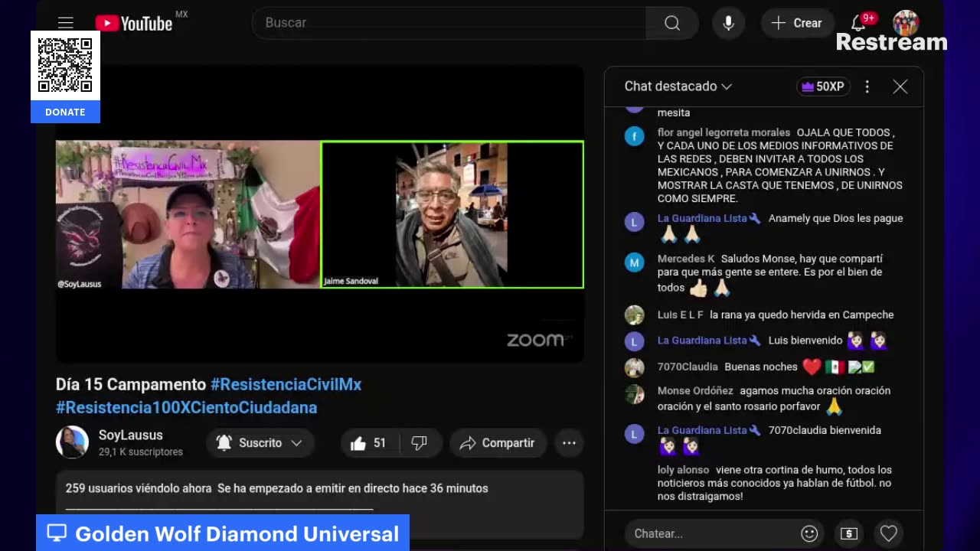The height and width of the screenshot is (551, 980).
Task: Open Luis E L F chat avatar
Action: pyautogui.click(x=634, y=315)
